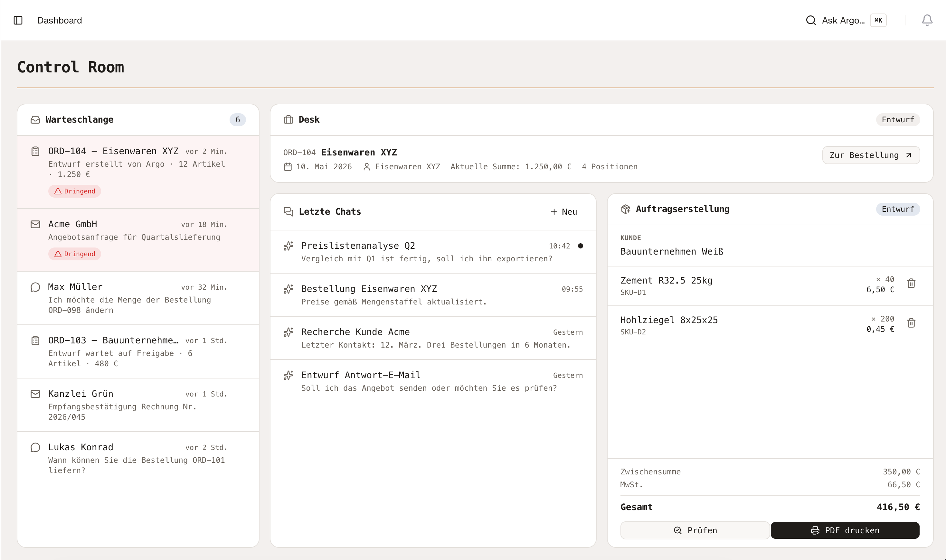Open notifications bell

coord(927,20)
